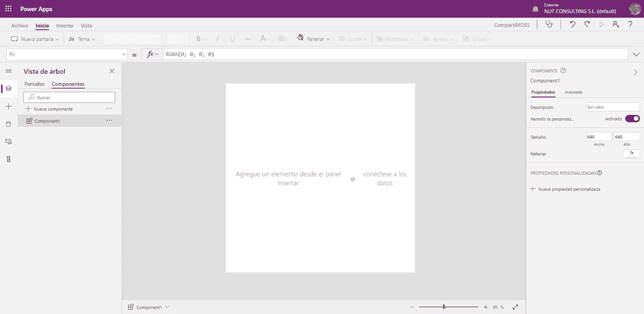The width and height of the screenshot is (644, 314).
Task: Open the text alignment dropdown
Action: tap(283, 39)
